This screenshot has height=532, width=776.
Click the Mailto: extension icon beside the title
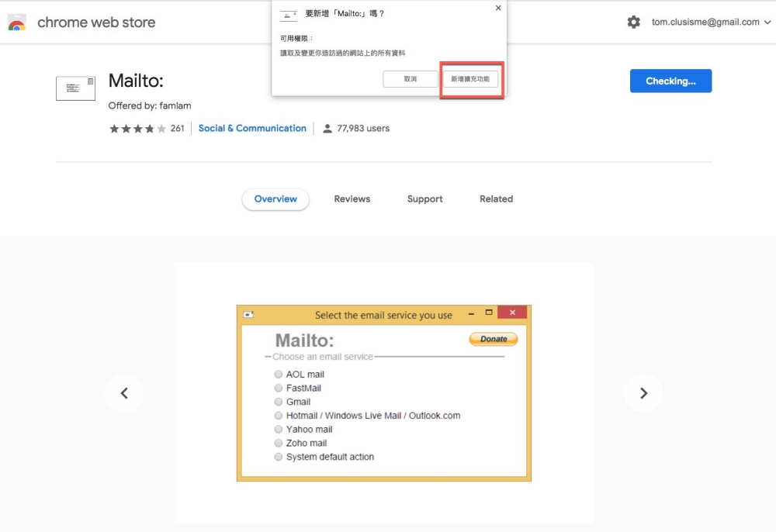pos(76,88)
